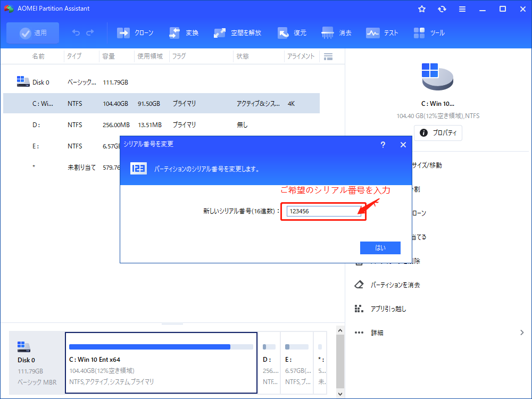Select the 未割り当て unallocated row
Image resolution: width=532 pixels, height=399 pixels.
(x=61, y=167)
